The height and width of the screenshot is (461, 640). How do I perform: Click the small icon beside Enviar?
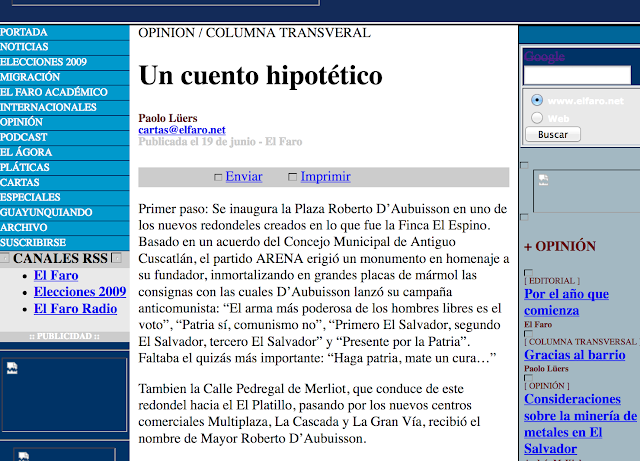[x=218, y=177]
